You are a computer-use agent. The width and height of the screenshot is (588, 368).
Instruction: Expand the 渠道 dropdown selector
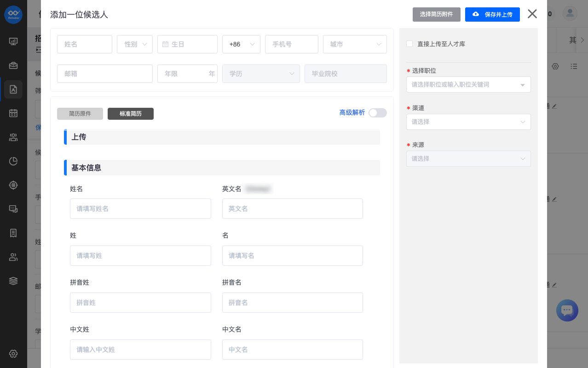coord(468,122)
